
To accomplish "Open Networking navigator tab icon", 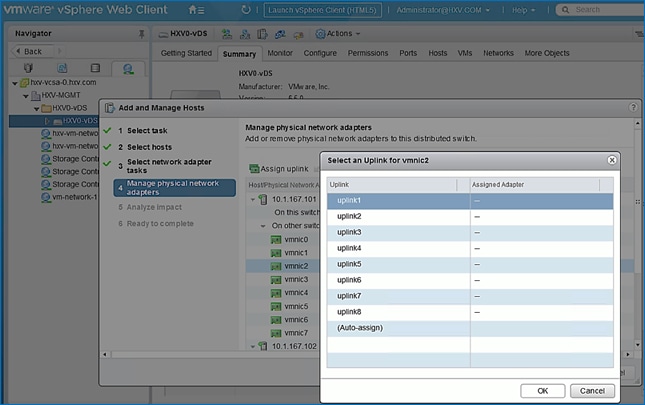I will click(x=128, y=69).
